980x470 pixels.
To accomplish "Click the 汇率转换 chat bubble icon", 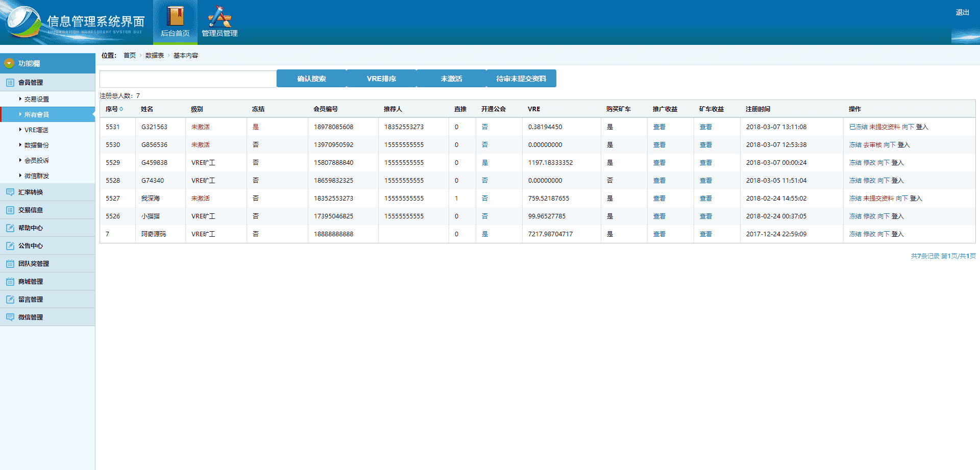I will pos(10,192).
